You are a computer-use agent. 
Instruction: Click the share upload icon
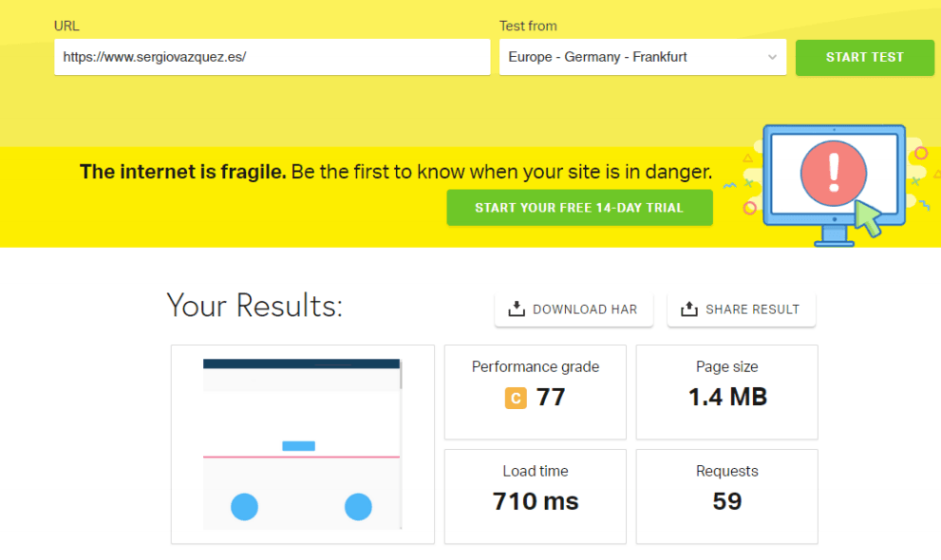coord(689,308)
